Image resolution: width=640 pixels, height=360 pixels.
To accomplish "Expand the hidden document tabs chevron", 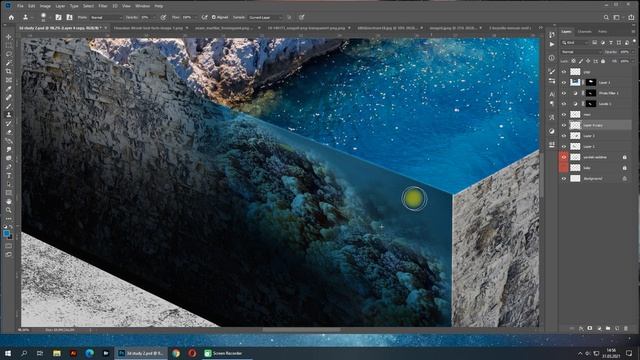I will tap(541, 28).
